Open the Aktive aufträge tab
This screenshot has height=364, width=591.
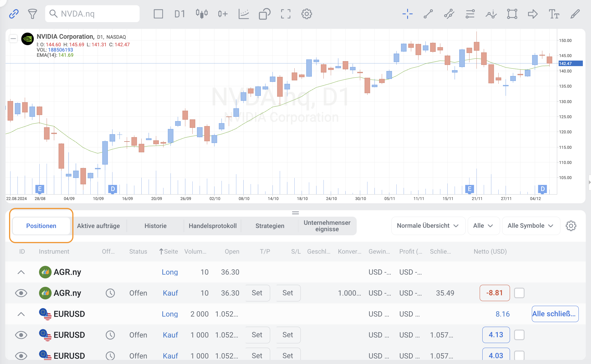click(x=98, y=226)
